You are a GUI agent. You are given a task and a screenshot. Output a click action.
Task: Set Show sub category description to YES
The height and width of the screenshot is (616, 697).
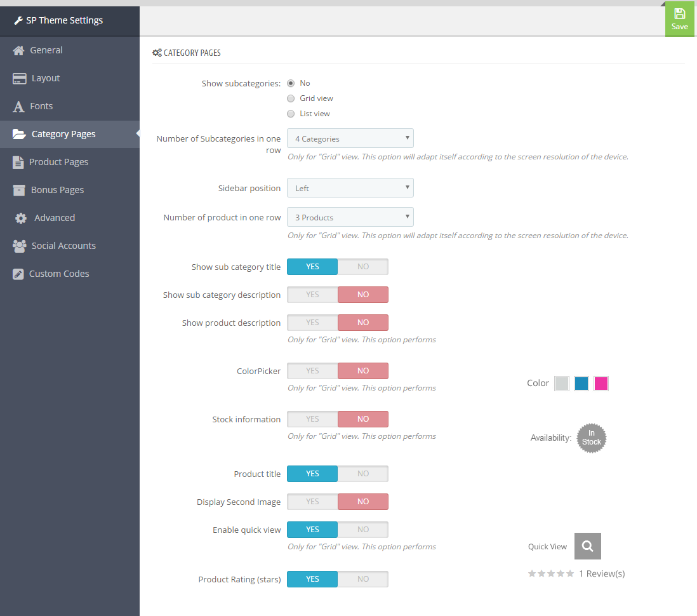(x=312, y=295)
